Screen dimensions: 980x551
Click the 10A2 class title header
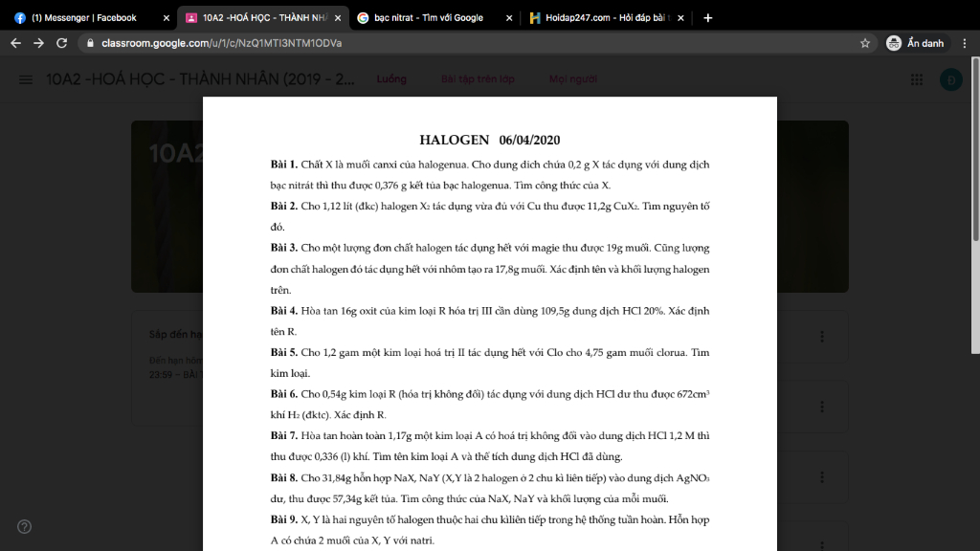(200, 79)
